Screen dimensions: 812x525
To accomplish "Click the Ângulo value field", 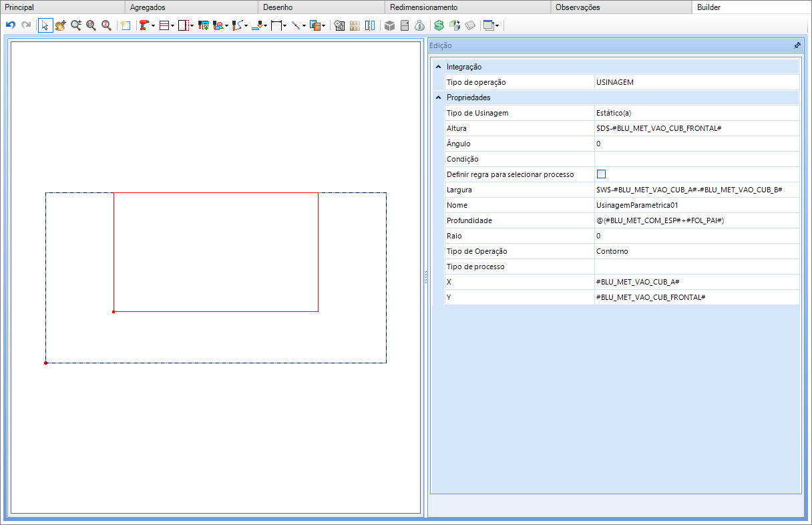I will (x=696, y=144).
